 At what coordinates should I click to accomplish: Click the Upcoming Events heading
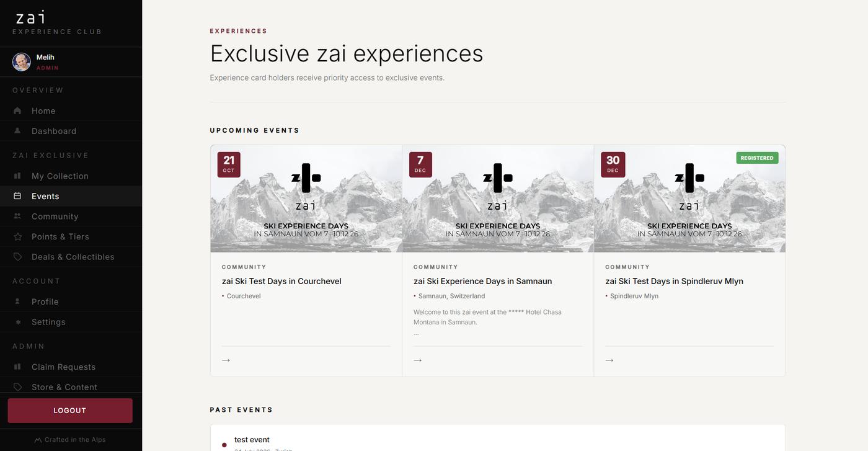pos(255,130)
